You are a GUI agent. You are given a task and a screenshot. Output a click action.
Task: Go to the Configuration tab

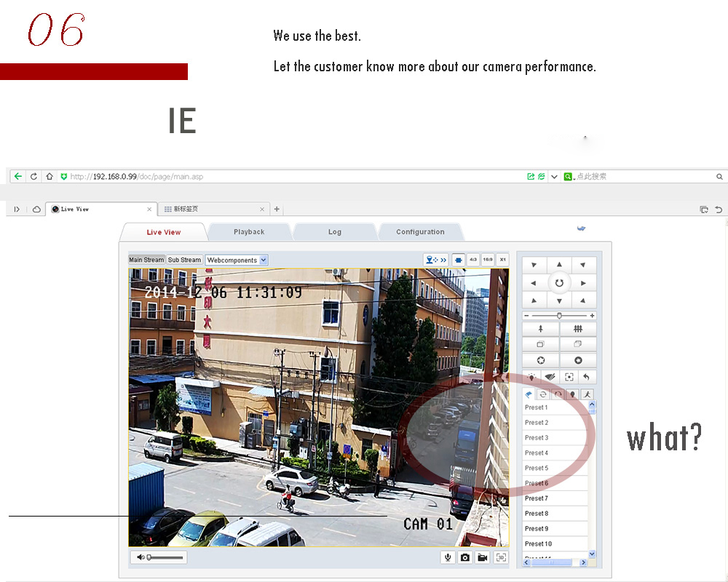point(420,232)
